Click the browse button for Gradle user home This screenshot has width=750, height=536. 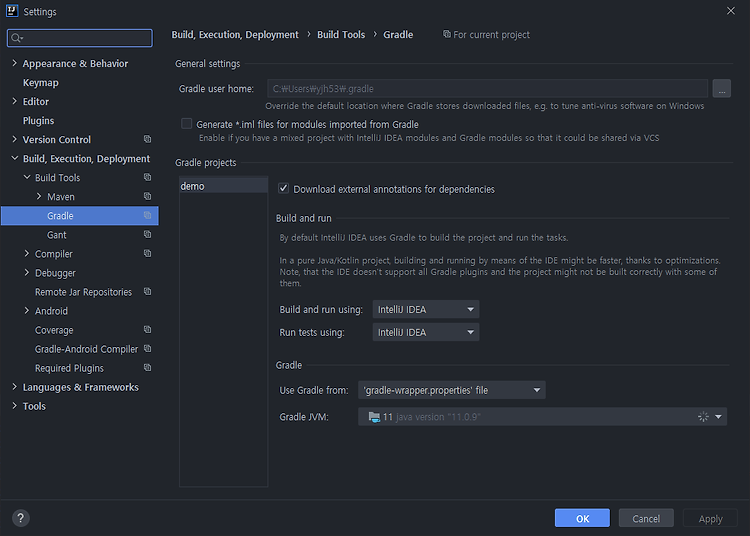[721, 89]
